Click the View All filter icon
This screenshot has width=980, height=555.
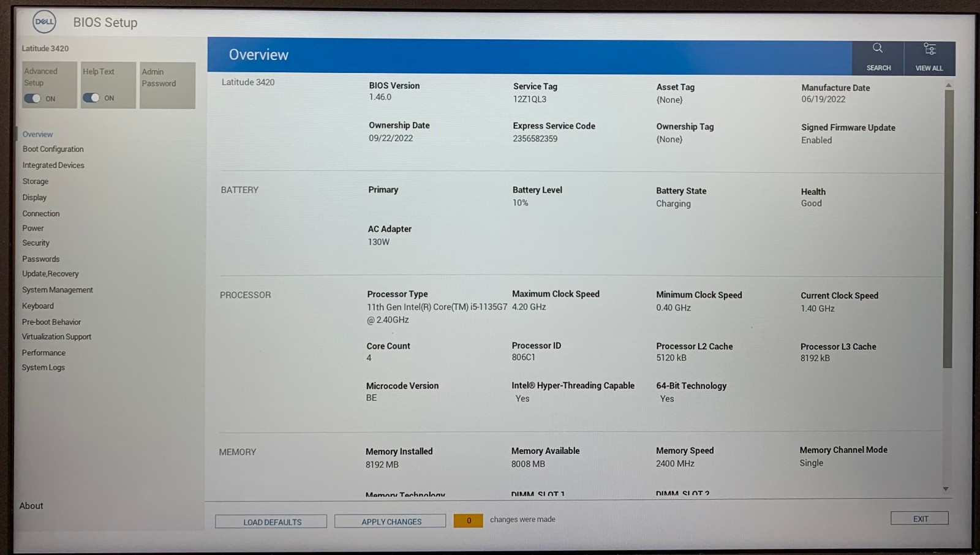[x=929, y=49]
